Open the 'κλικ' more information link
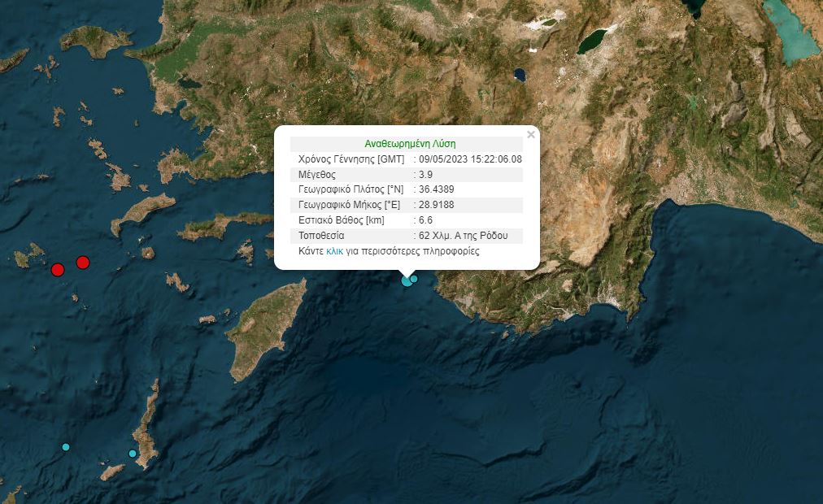Viewport: 823px width, 504px height. 334,251
